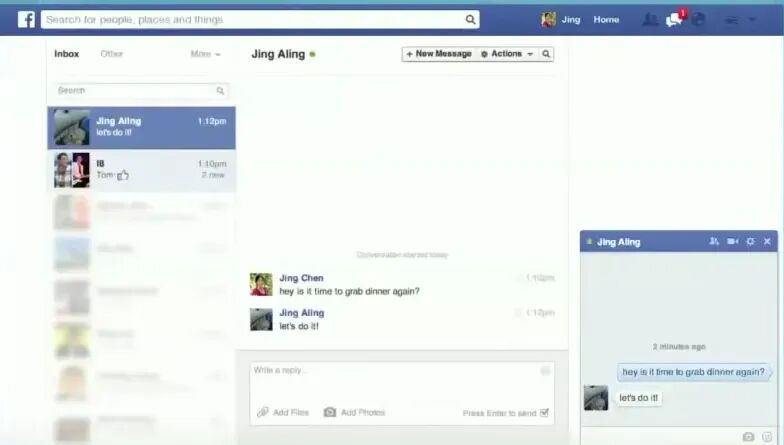Click the Facebook logo icon
Image resolution: width=784 pixels, height=445 pixels.
26,20
